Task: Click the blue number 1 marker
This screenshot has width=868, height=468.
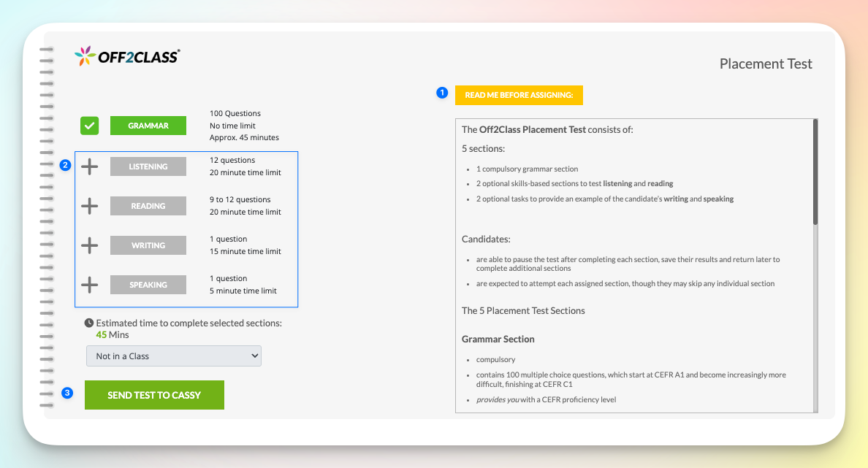Action: tap(441, 93)
